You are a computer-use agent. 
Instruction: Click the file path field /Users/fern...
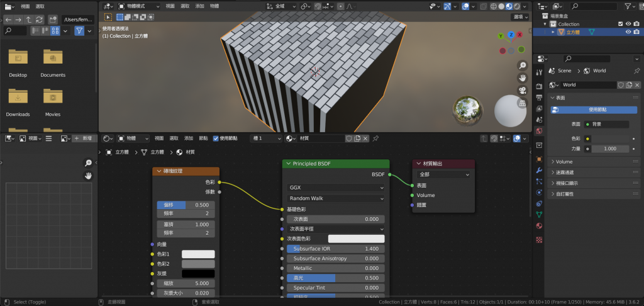(x=78, y=20)
